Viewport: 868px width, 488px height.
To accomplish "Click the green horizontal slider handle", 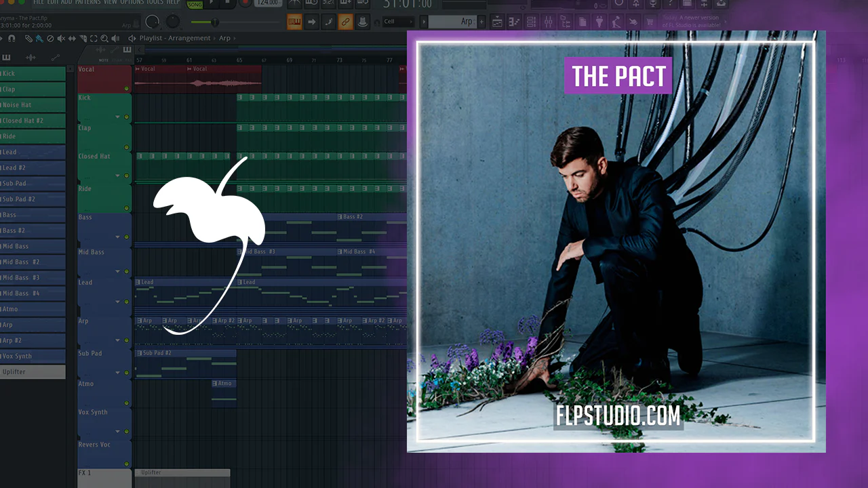I will tap(215, 22).
